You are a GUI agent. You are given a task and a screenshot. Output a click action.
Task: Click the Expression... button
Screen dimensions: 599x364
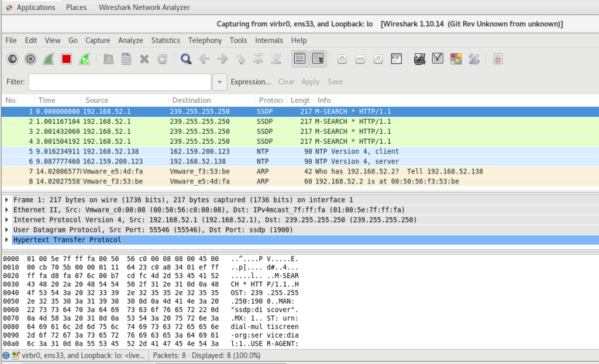pyautogui.click(x=250, y=82)
